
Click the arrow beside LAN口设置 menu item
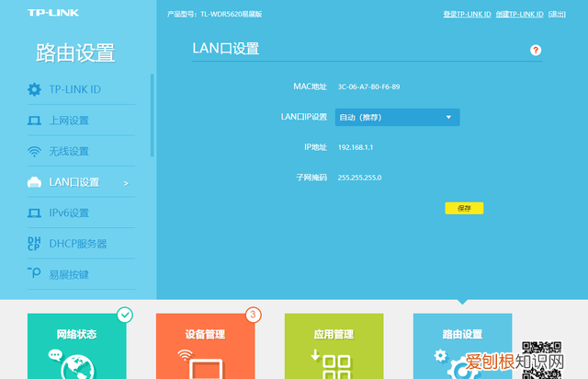click(126, 183)
